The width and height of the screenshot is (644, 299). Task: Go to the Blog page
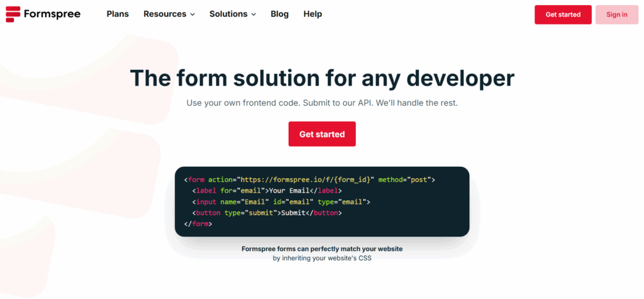click(280, 14)
